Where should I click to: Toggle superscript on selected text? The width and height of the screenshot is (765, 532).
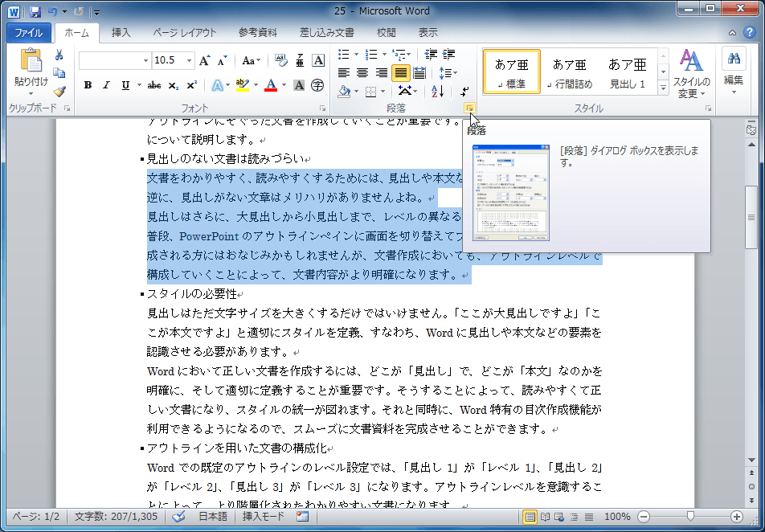coord(191,85)
